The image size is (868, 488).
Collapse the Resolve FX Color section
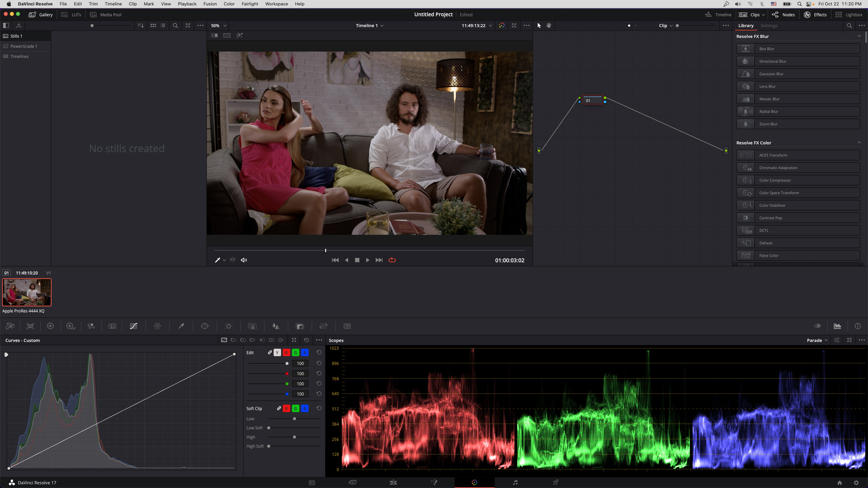859,143
